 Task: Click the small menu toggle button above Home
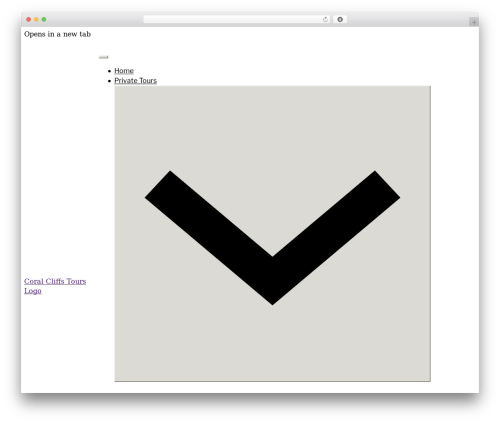104,57
